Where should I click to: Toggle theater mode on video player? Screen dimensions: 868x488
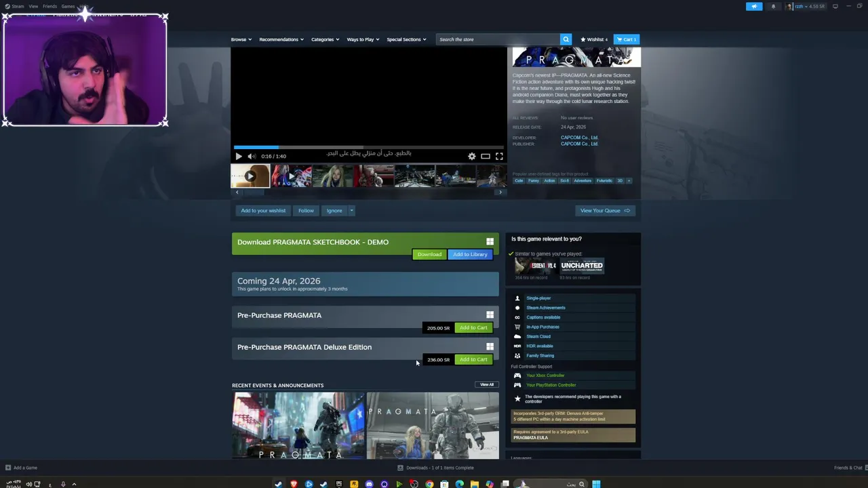tap(486, 156)
